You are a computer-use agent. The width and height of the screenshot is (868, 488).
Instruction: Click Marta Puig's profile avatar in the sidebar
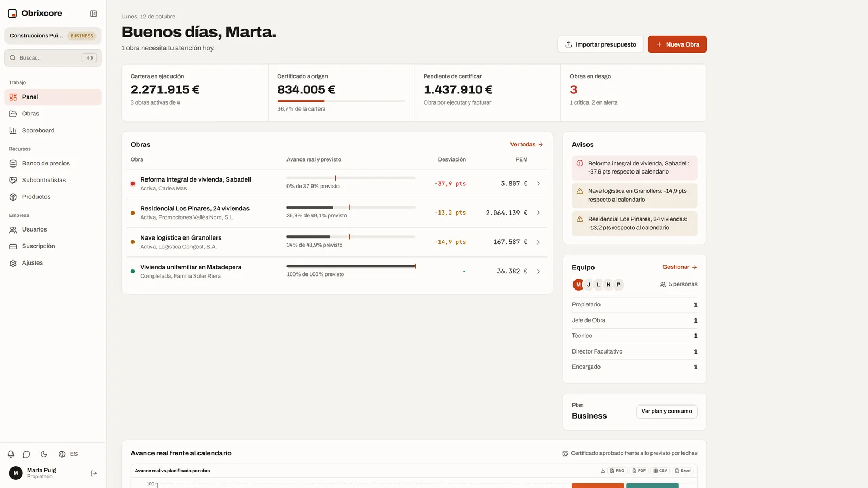(x=16, y=473)
